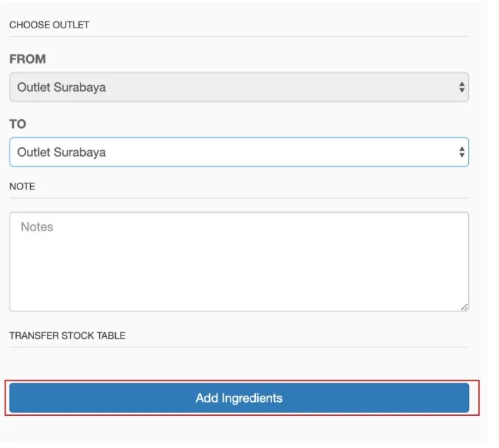Click the bold FROM label
Image resolution: width=499 pixels, height=448 pixels.
coord(27,59)
